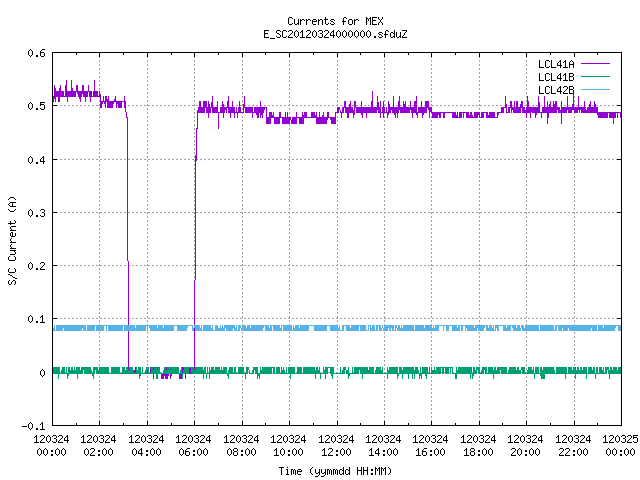Image resolution: width=640 pixels, height=480 pixels.
Task: Select the filename E_SC20120324000000.sfduZ subtitle
Action: 335,34
